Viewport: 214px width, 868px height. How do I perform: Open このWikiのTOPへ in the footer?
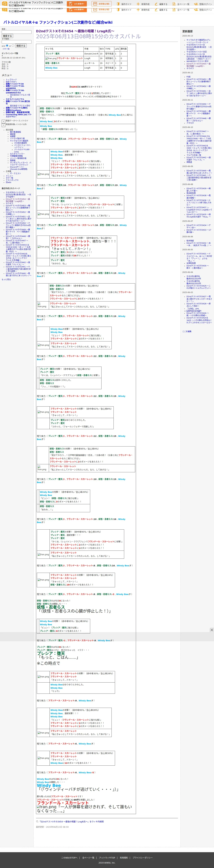pyautogui.click(x=69, y=858)
